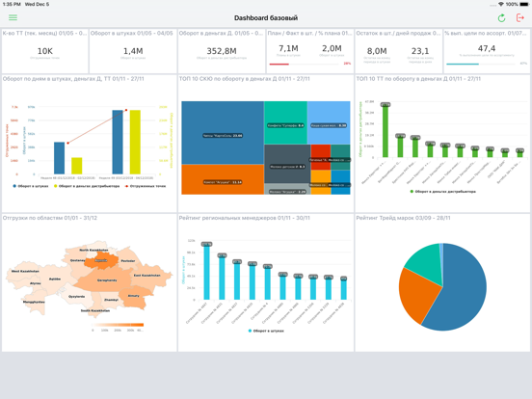Image resolution: width=532 pixels, height=399 pixels.
Task: Click the tallest cyan bar in managers rating
Action: tap(206, 272)
